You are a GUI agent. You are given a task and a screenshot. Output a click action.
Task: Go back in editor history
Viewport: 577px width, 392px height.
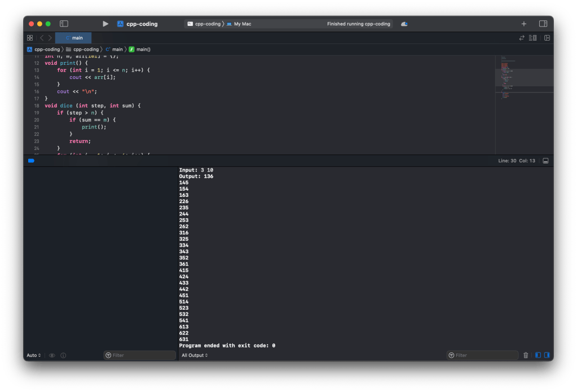[41, 38]
